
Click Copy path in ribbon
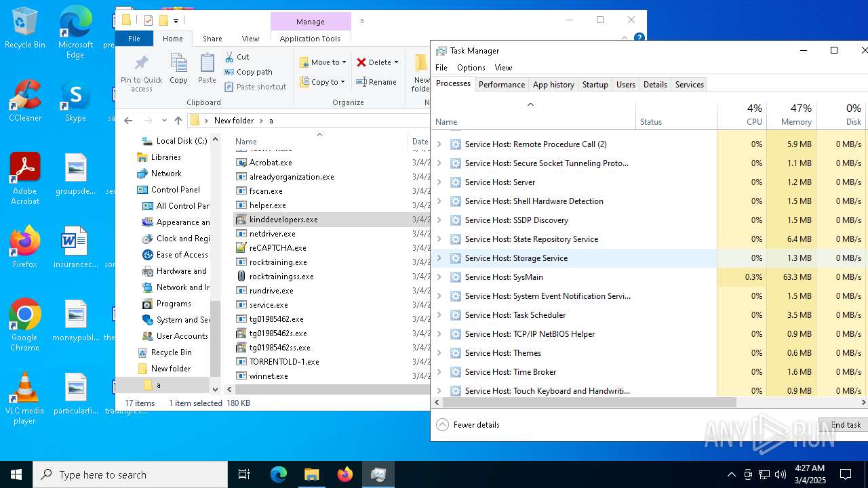248,72
